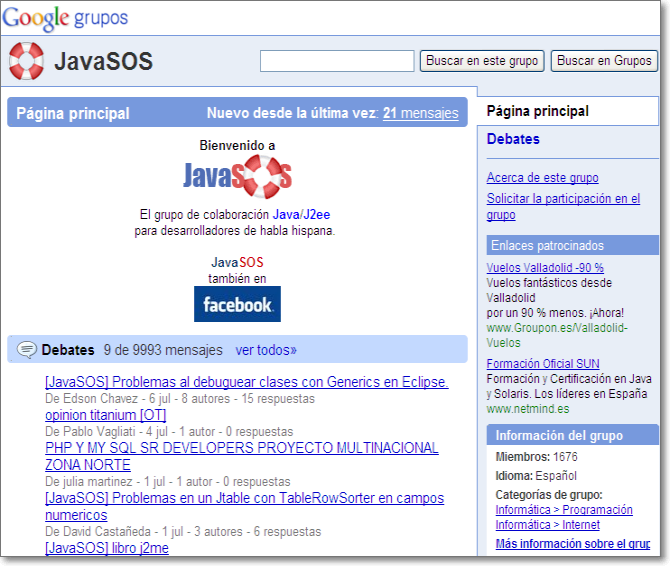Open thread Problemas al debuguear clases con Generics

coord(247,382)
